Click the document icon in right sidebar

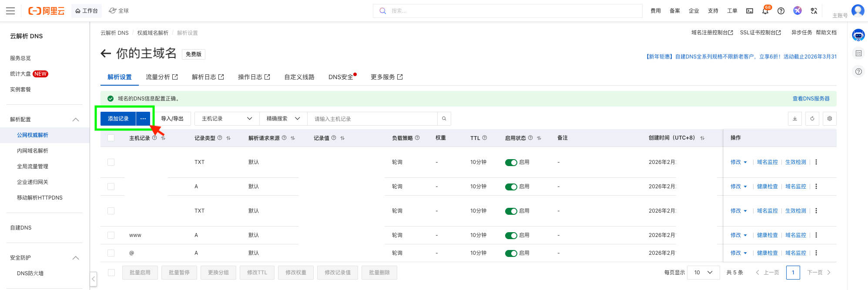[x=858, y=53]
